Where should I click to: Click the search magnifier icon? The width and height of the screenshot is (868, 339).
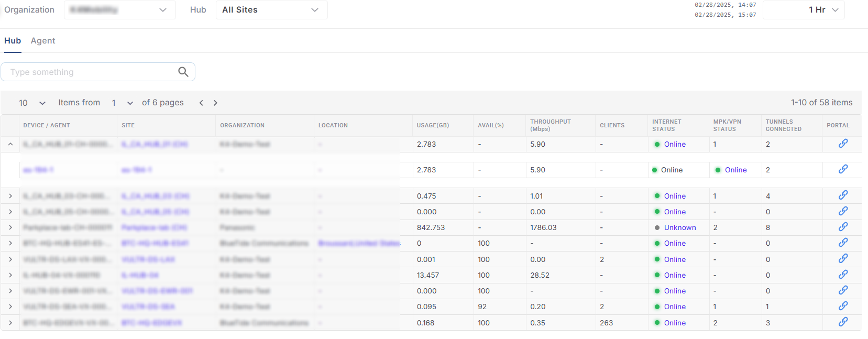[x=183, y=72]
